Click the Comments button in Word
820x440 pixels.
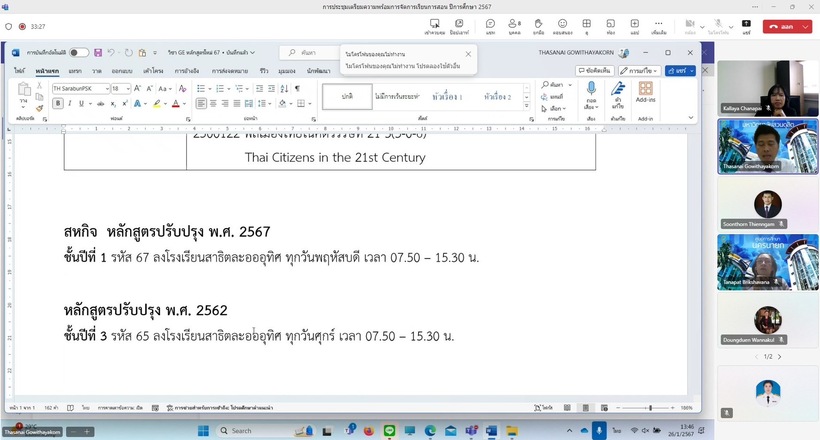coord(595,71)
